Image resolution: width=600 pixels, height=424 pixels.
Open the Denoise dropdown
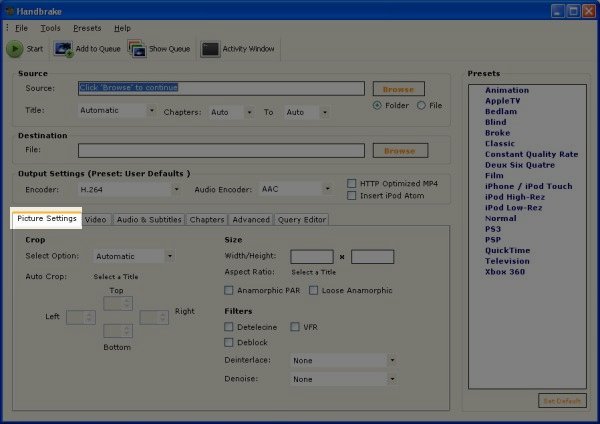coord(343,379)
